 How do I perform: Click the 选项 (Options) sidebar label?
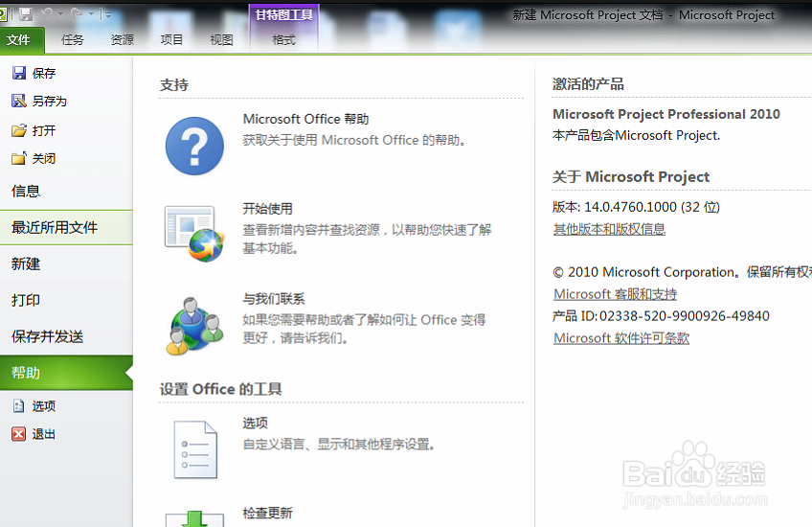(44, 405)
